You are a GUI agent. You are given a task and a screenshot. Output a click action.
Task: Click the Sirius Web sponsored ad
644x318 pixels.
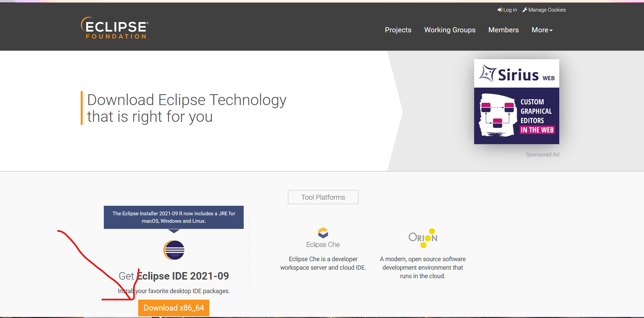point(517,102)
